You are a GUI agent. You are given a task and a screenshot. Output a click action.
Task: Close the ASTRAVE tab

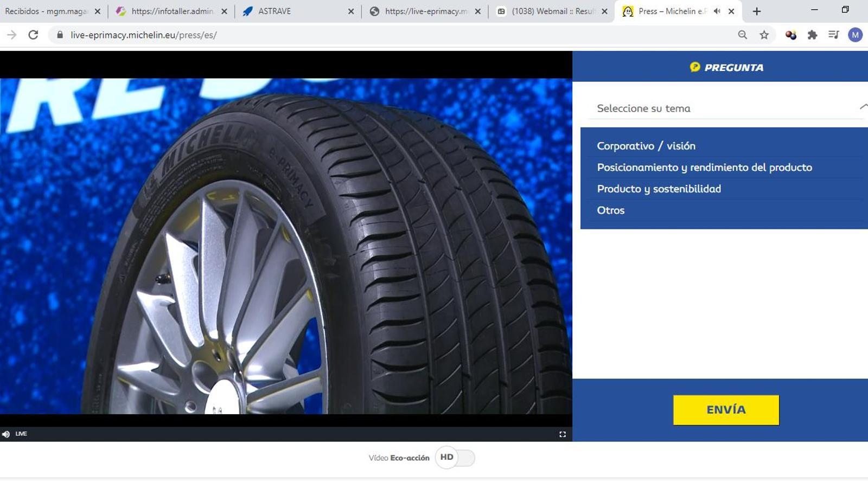pos(351,11)
